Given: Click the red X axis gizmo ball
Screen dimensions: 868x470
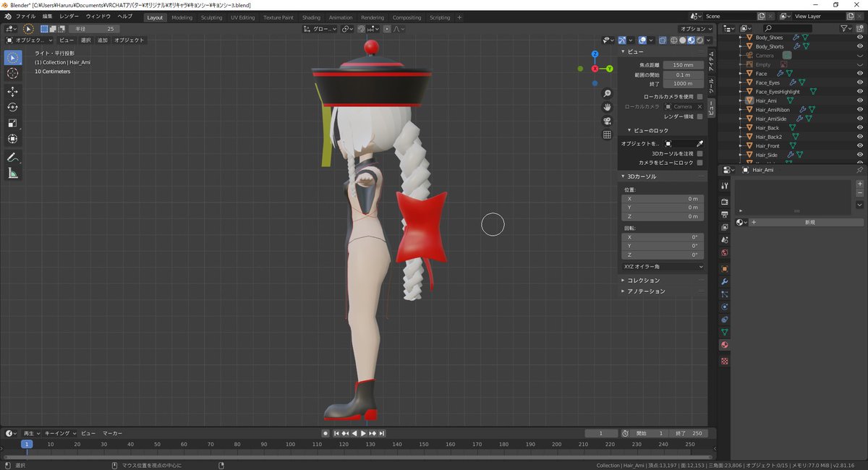Looking at the screenshot, I should point(595,69).
